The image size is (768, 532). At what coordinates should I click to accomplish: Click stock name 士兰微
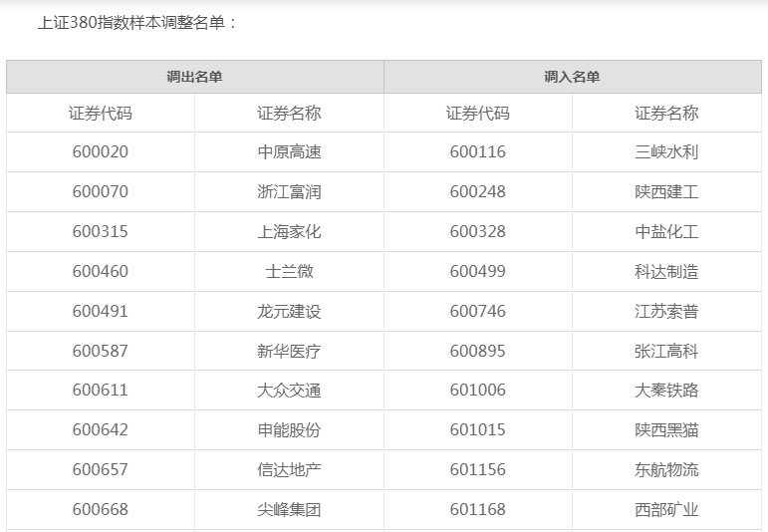tap(289, 272)
